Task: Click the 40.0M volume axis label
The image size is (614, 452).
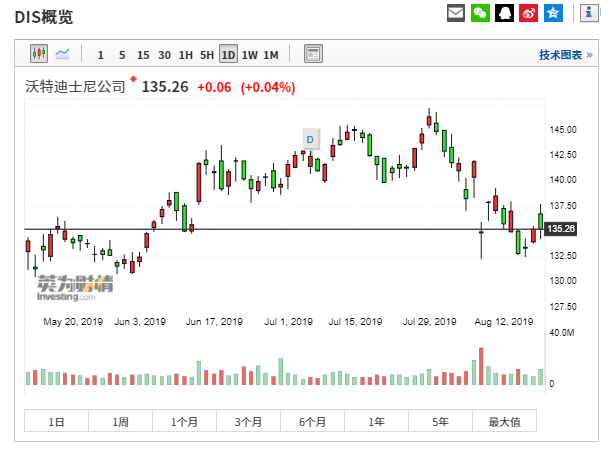Action: point(562,333)
